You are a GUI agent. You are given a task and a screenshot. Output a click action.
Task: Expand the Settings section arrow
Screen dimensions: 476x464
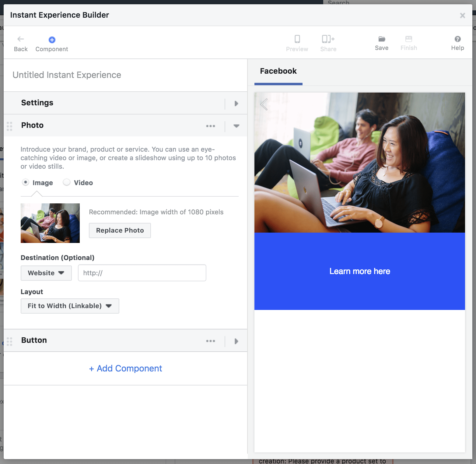pyautogui.click(x=236, y=104)
